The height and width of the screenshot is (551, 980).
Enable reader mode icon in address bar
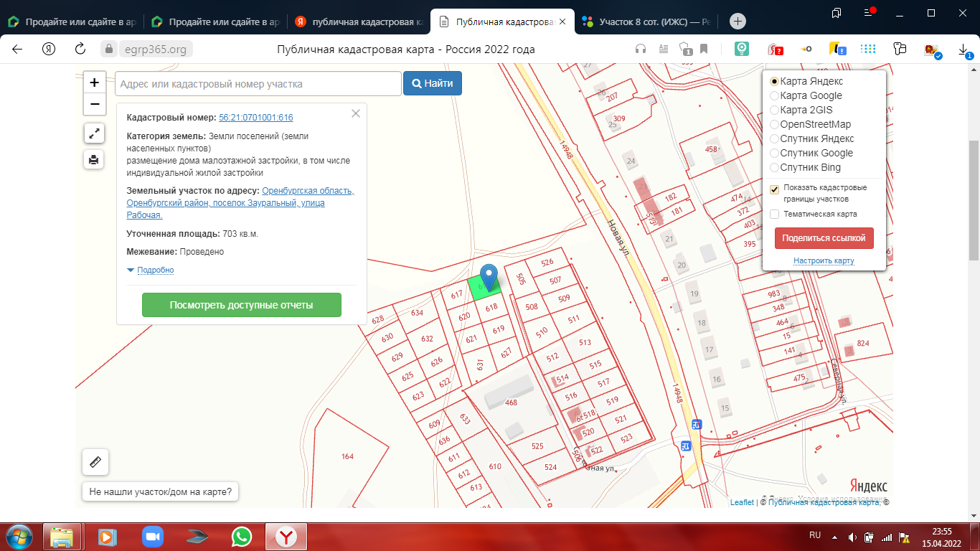coord(663,49)
